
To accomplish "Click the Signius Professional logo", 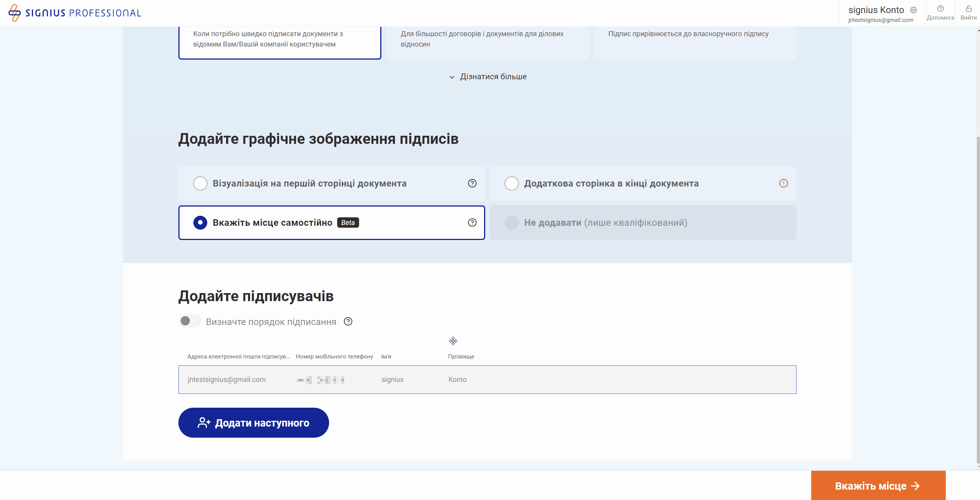I will [75, 13].
